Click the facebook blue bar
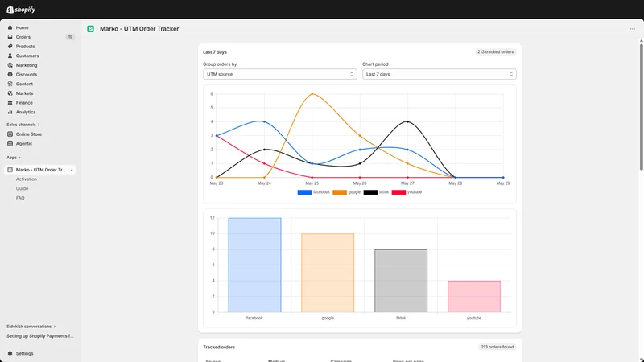 (x=254, y=265)
